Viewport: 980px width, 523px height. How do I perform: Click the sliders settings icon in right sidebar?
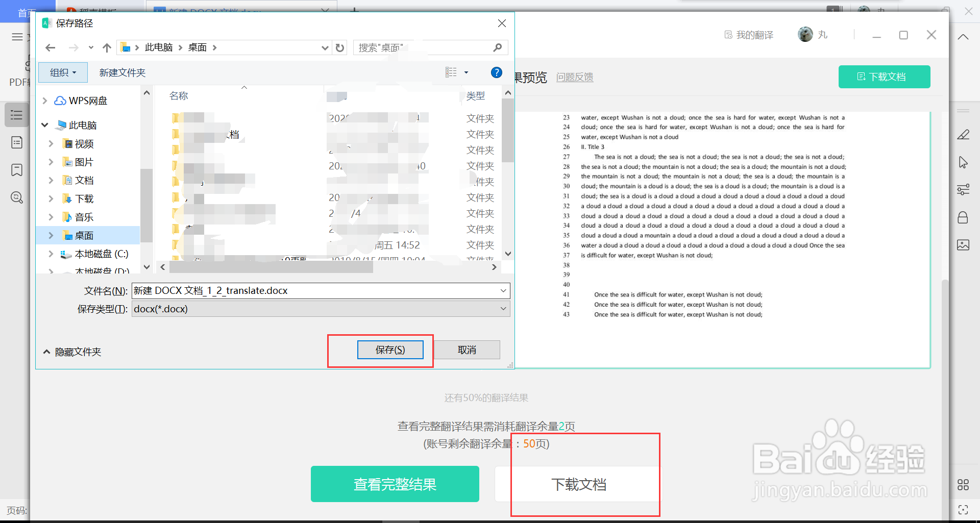[x=963, y=190]
